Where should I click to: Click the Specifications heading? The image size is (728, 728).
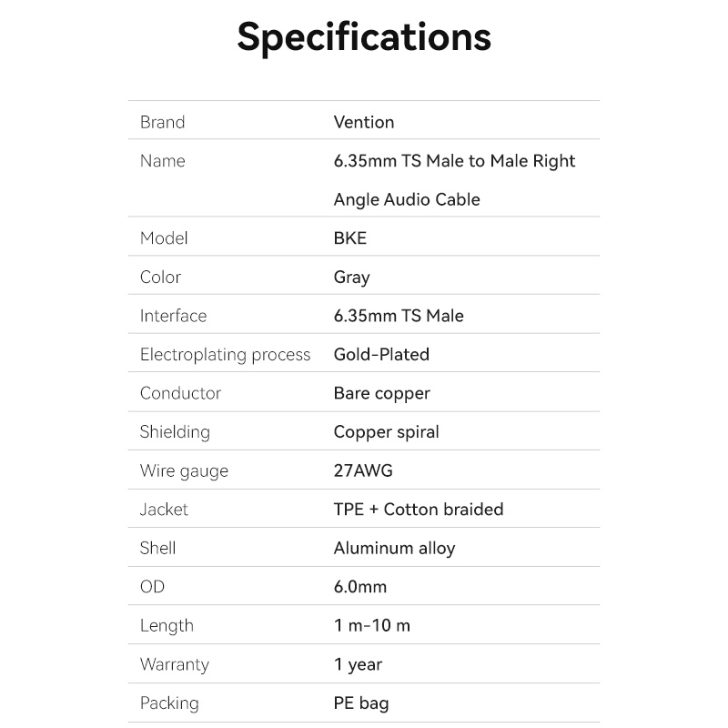(x=364, y=37)
